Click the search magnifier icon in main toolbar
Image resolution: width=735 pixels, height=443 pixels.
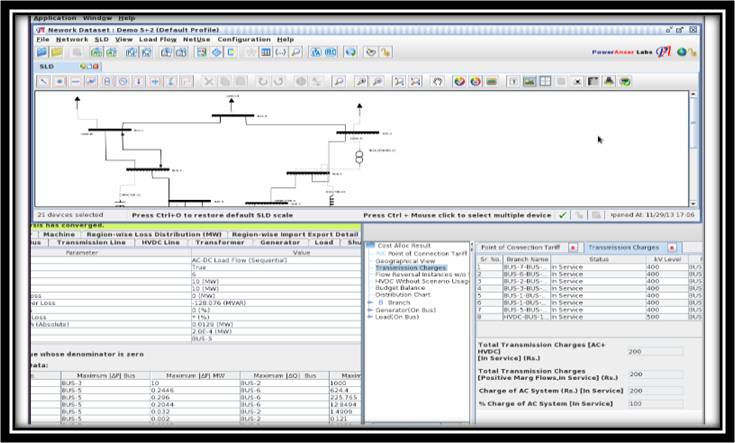[x=298, y=52]
